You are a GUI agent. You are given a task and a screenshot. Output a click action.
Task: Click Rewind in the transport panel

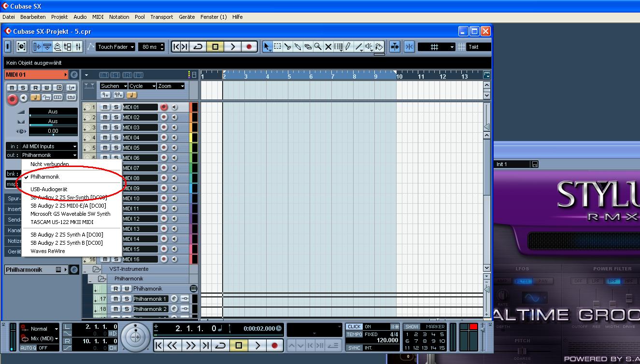point(172,346)
